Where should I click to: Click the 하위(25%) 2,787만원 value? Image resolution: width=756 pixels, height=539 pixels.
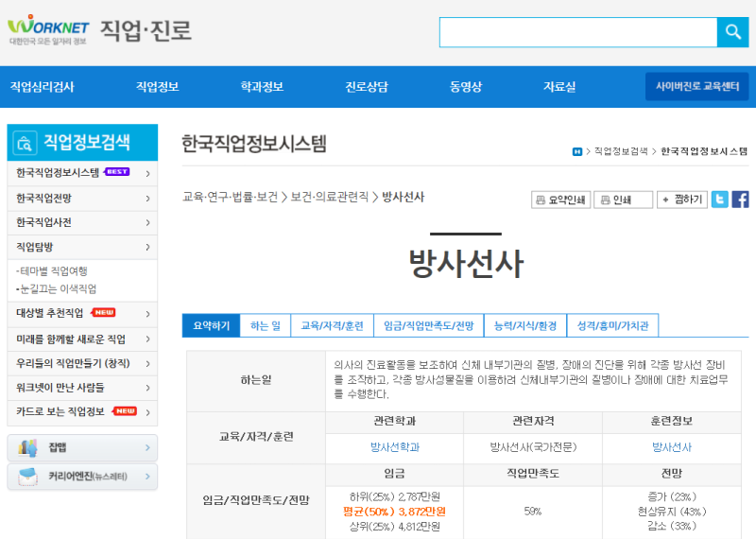(x=394, y=496)
